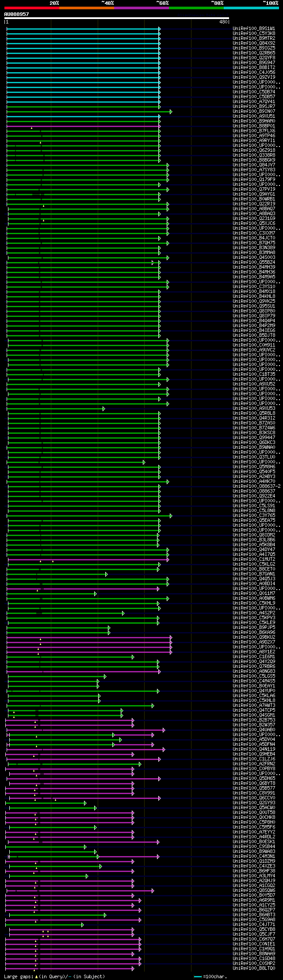Click the AU088957 query sequence label
Screen dimensions: 283x980
[16, 14]
